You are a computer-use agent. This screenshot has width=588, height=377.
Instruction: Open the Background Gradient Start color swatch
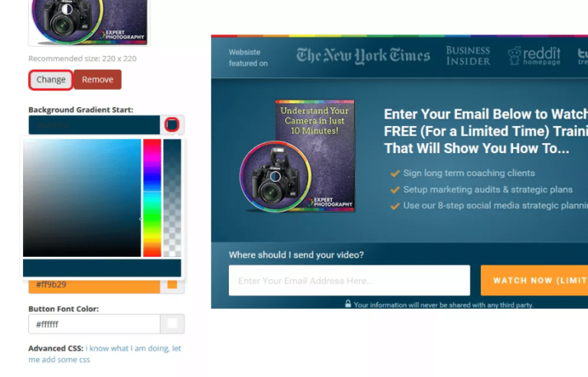172,125
